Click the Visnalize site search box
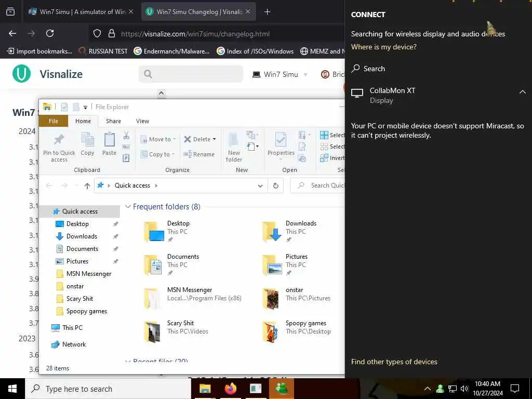The width and height of the screenshot is (532, 399). [191, 74]
